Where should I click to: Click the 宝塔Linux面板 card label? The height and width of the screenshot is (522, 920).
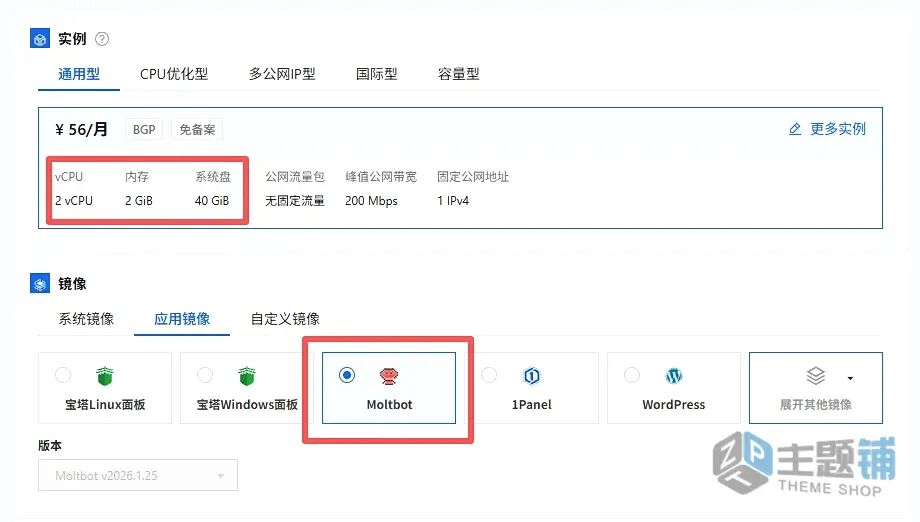(x=105, y=405)
